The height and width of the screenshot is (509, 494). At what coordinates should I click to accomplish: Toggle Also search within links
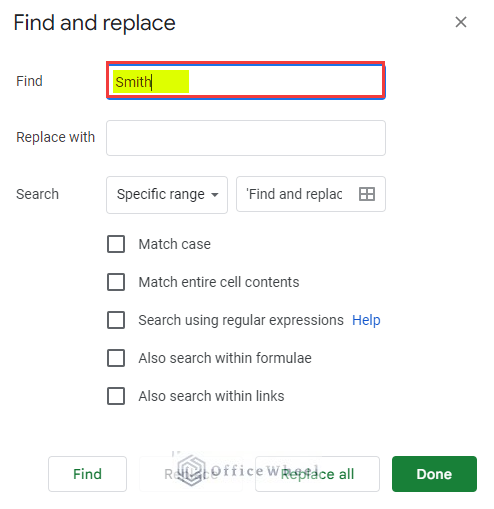coord(116,396)
